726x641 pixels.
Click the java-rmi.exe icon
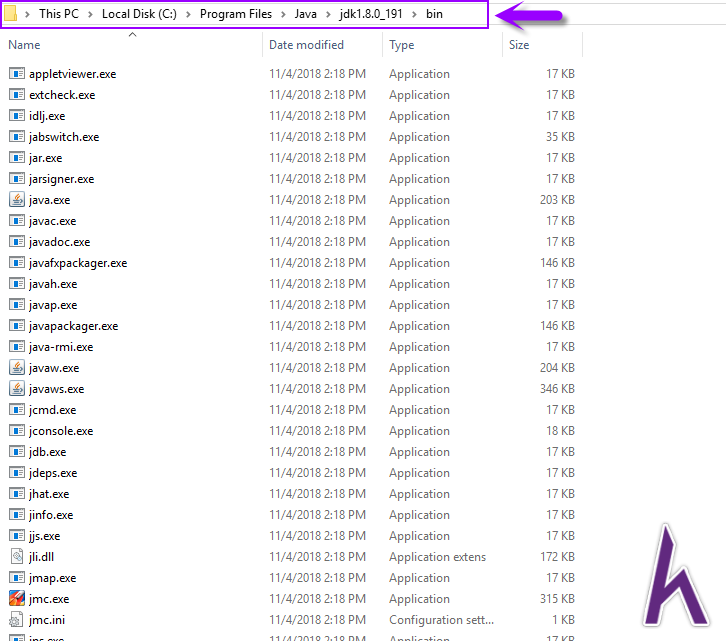point(17,346)
